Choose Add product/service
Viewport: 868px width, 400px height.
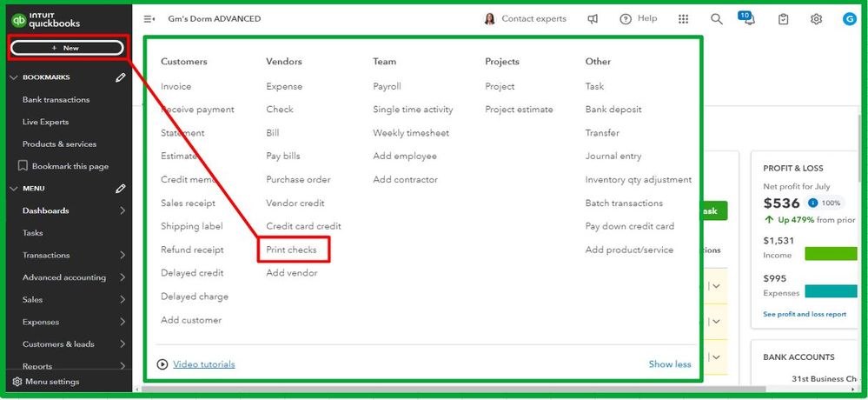click(x=629, y=250)
